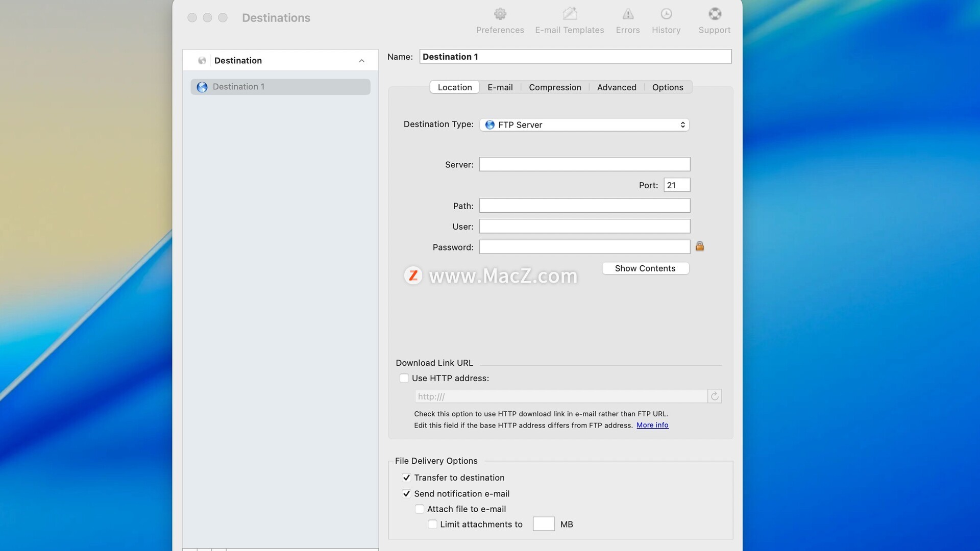Switch to the Compression tab
Image resolution: width=980 pixels, height=551 pixels.
pos(555,87)
